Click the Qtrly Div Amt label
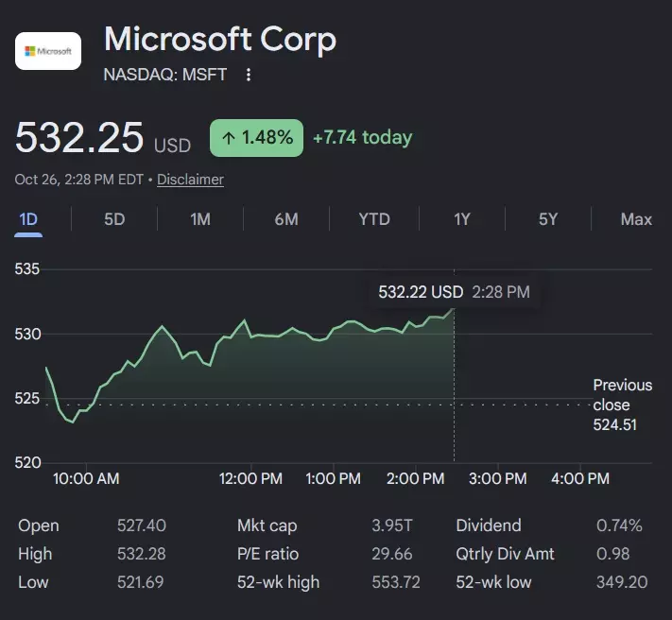The image size is (672, 620). tap(505, 554)
